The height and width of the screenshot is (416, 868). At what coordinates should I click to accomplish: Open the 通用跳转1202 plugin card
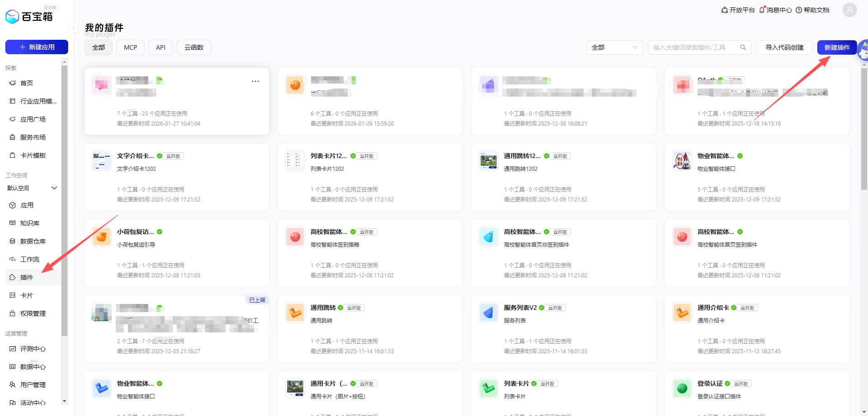(563, 177)
